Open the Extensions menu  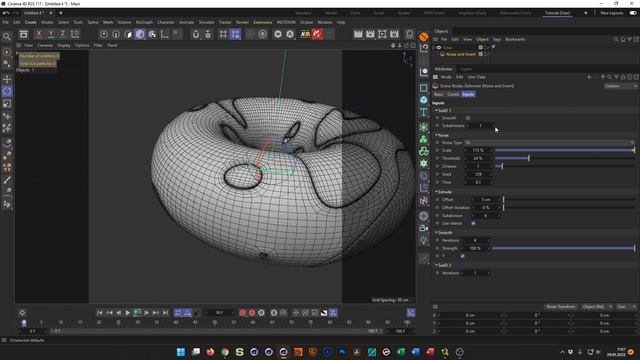(x=262, y=22)
